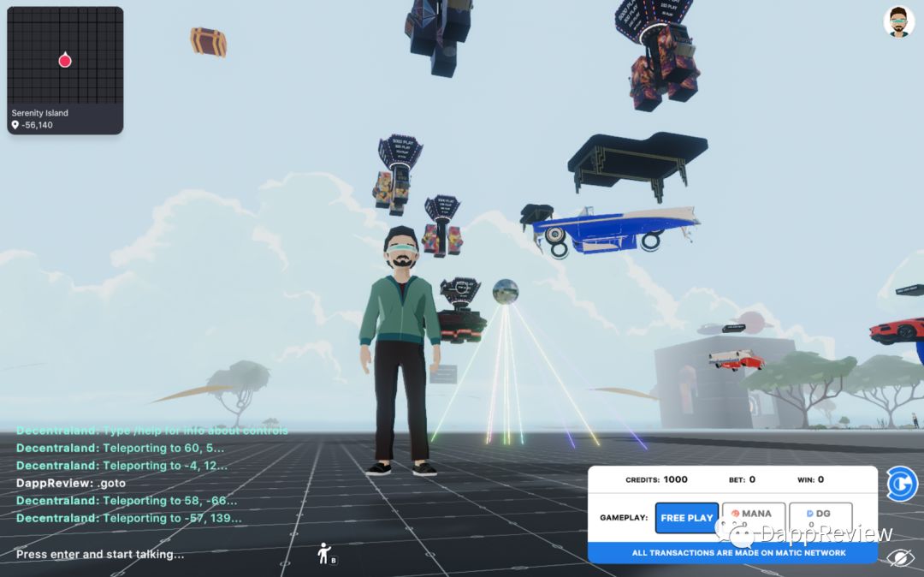Click the 'Serenity Island' location name
The width and height of the screenshot is (924, 577).
[x=40, y=112]
